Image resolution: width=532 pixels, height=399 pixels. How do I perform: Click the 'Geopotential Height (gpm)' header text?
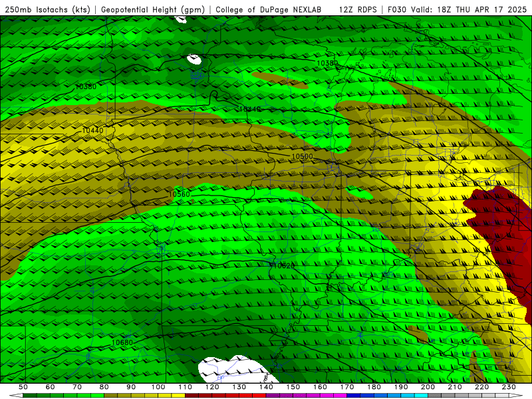pos(153,9)
